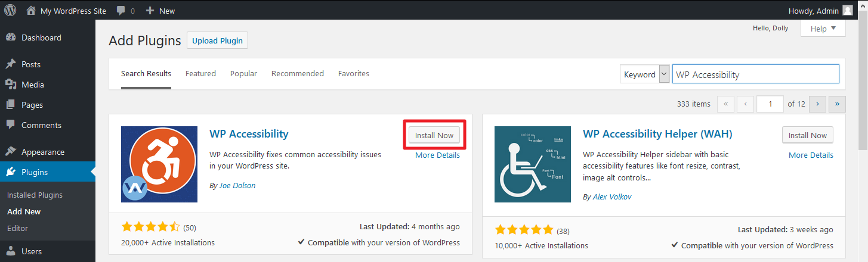Open the New content menu

[160, 11]
